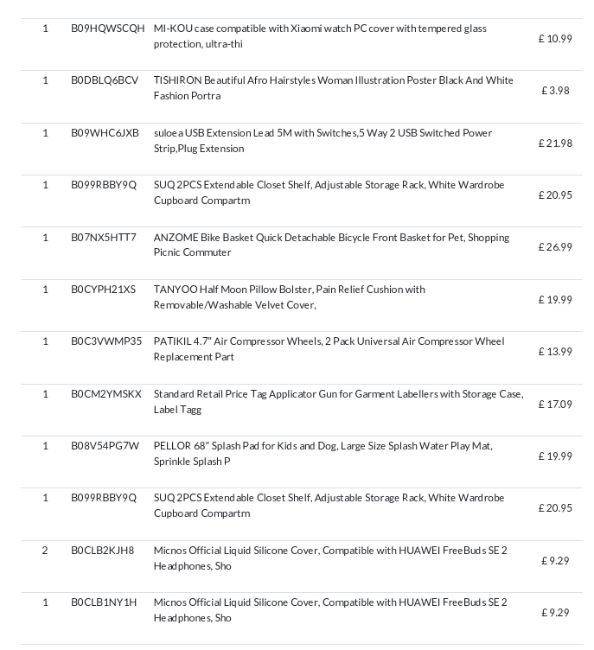Select ASIN B0DBLQ6BCV code

coord(104,80)
